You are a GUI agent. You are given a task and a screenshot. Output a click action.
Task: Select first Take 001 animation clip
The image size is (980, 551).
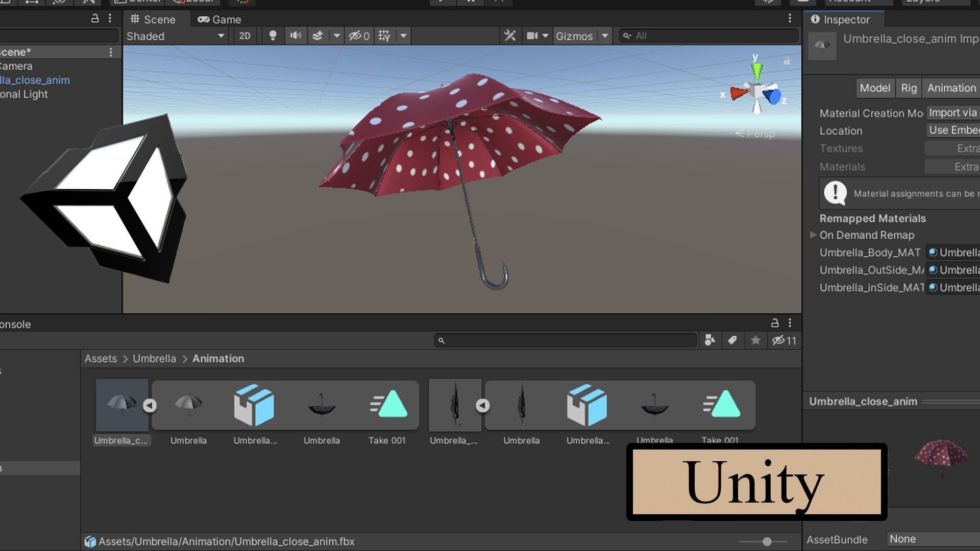pyautogui.click(x=388, y=405)
